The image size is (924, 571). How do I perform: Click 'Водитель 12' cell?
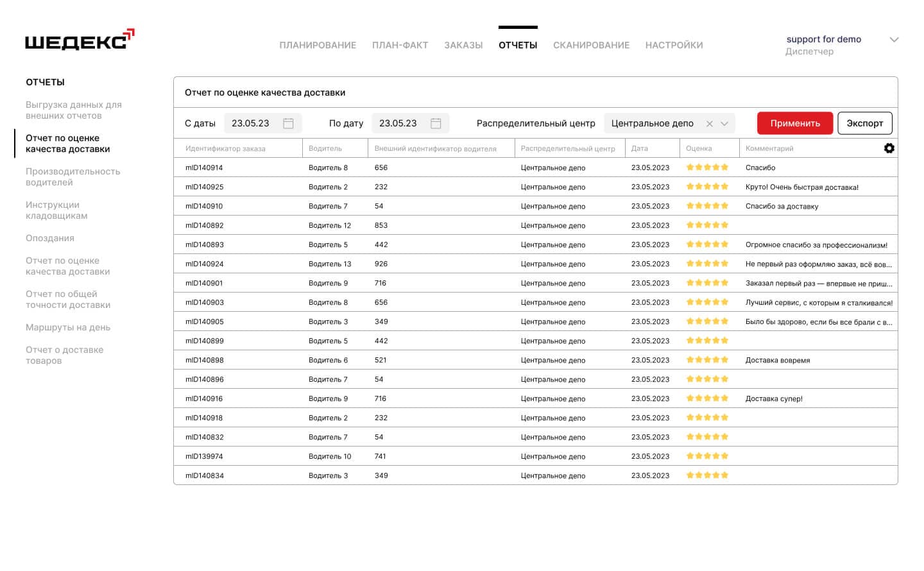330,225
